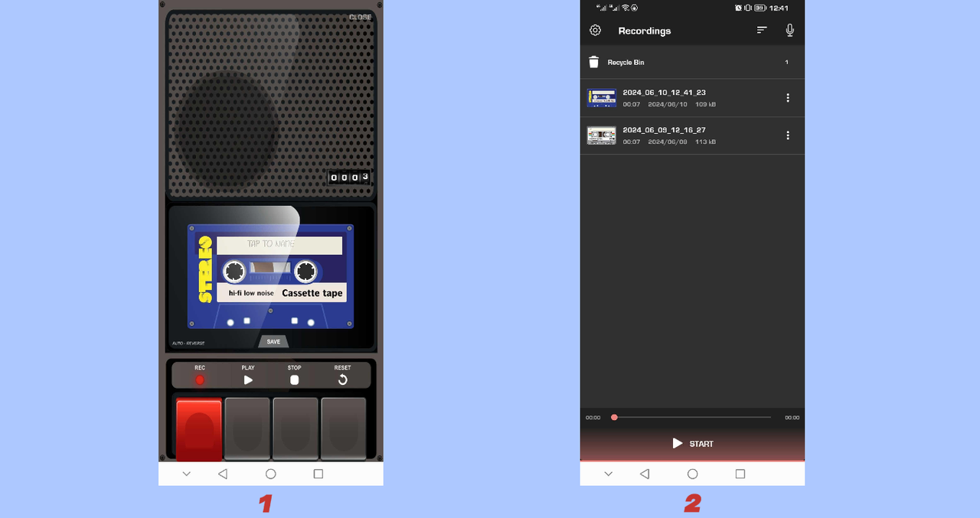Viewport: 980px width, 518px height.
Task: Push the STOP tape deck key
Action: click(x=296, y=428)
